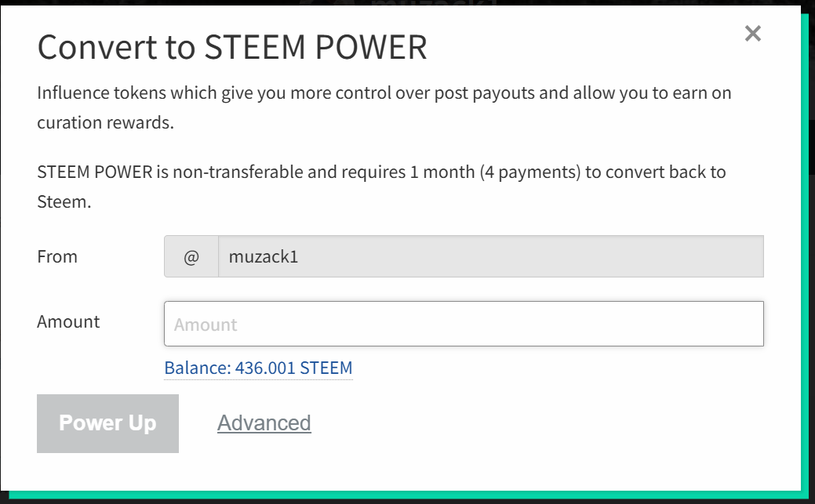This screenshot has height=504, width=815.
Task: Open the Advanced options link
Action: click(x=264, y=423)
